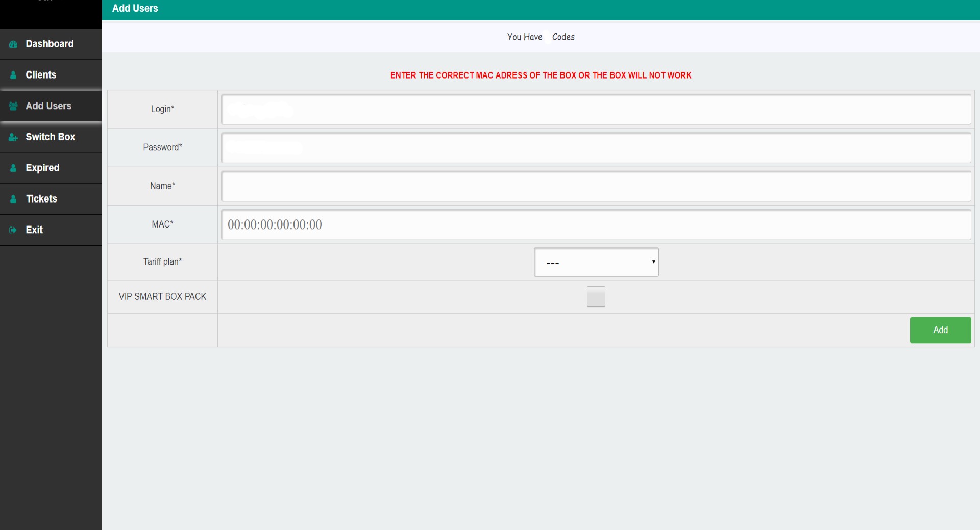Select Switch Box from the sidebar
Viewport: 980px width, 530px height.
[50, 137]
